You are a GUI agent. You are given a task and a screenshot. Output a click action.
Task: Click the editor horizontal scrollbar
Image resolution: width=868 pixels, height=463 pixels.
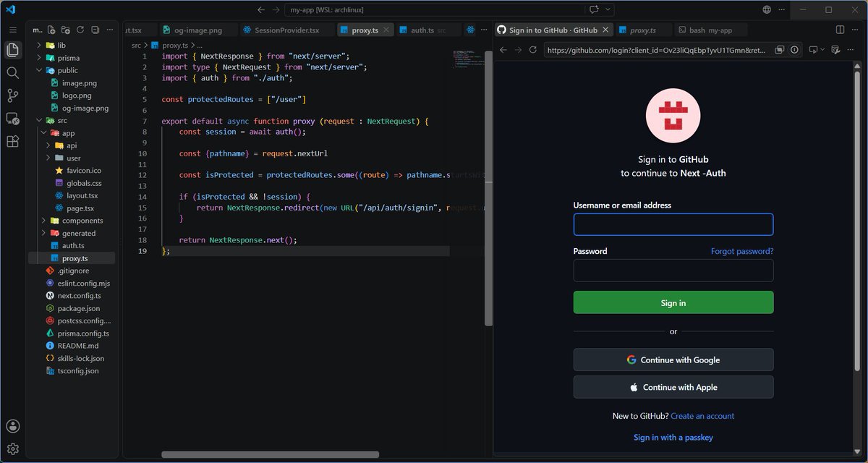(x=271, y=454)
